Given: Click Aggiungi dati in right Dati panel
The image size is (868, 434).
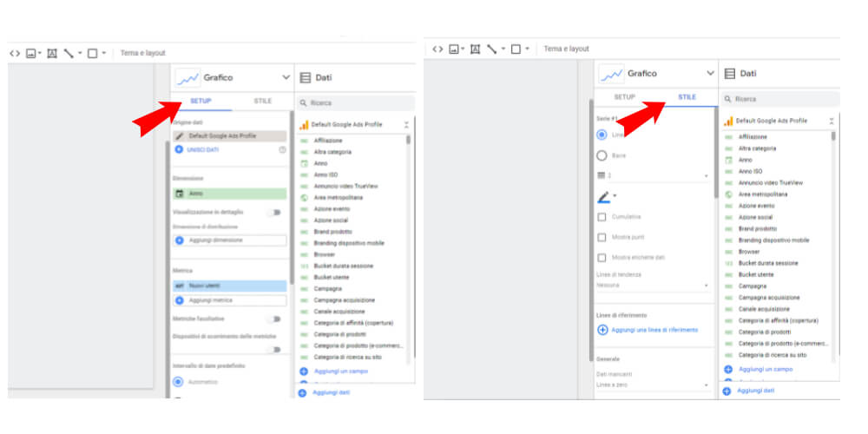Looking at the screenshot, I should [x=755, y=391].
